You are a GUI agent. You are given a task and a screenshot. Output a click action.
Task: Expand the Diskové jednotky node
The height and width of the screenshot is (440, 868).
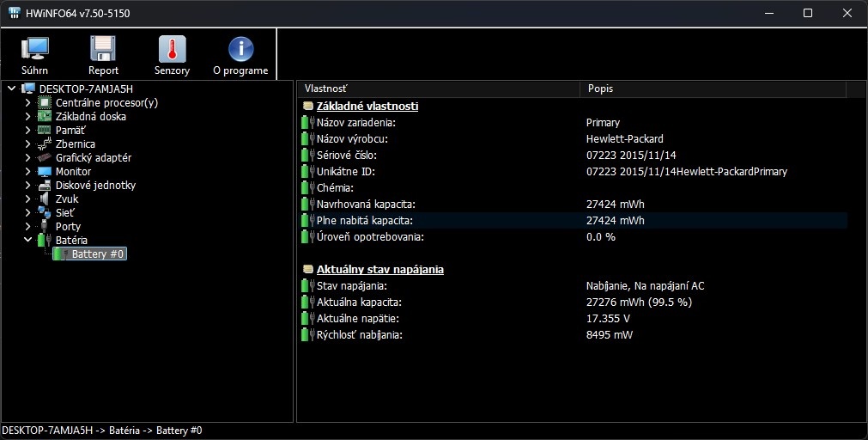tap(28, 186)
